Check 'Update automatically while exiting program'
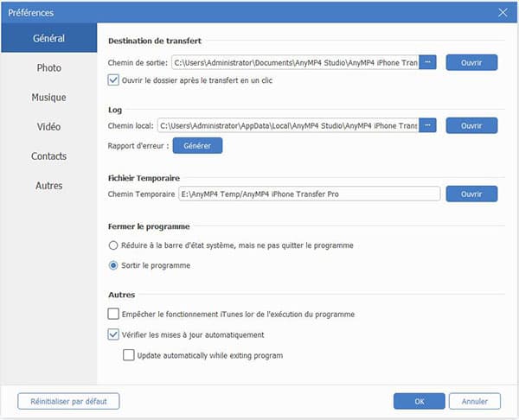 point(129,355)
